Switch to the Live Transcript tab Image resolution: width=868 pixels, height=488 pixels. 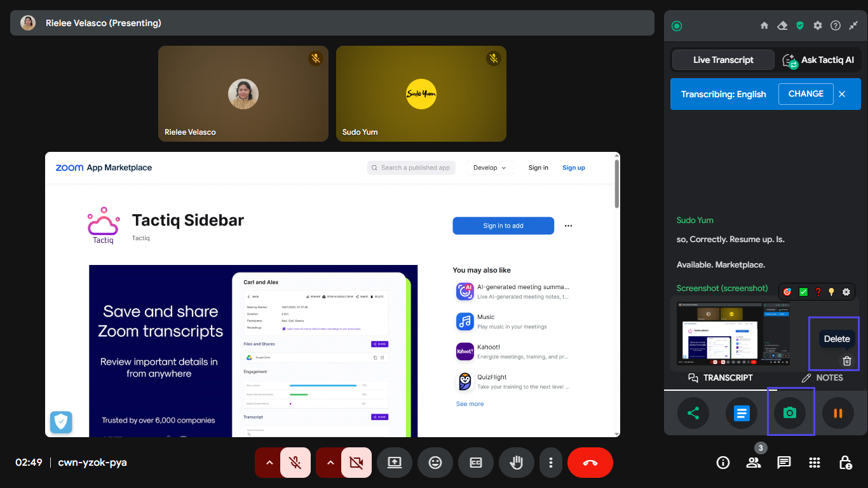723,60
